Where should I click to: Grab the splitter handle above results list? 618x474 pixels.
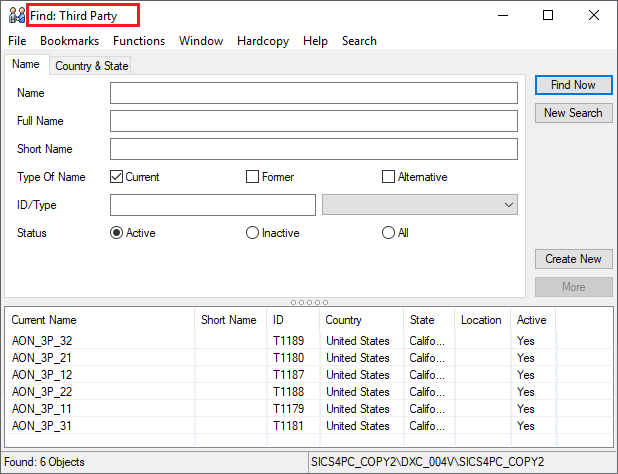click(x=308, y=301)
